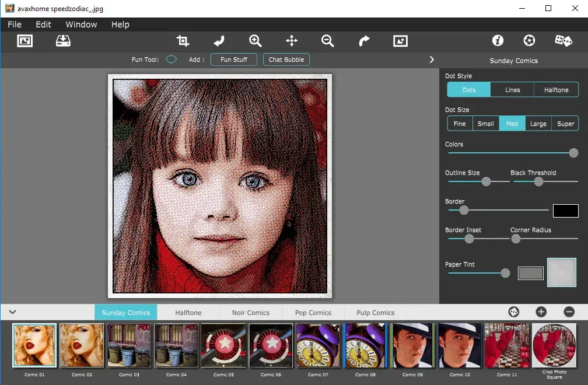Open the Fun Tool lasso selector
Image resolution: width=588 pixels, height=385 pixels.
coord(171,60)
